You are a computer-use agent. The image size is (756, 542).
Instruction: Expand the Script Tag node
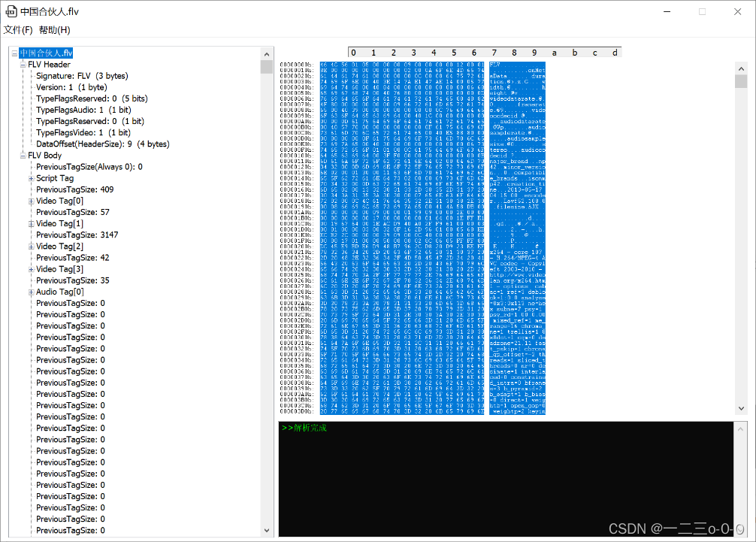tap(31, 178)
